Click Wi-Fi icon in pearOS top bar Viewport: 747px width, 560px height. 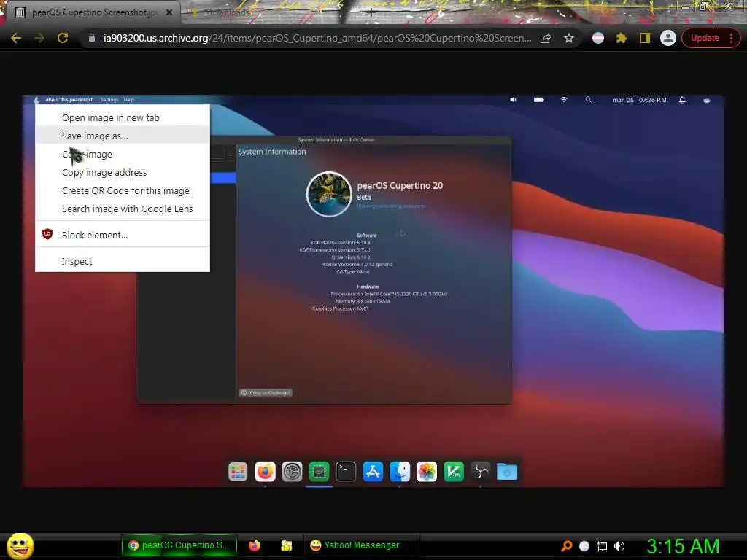click(564, 99)
